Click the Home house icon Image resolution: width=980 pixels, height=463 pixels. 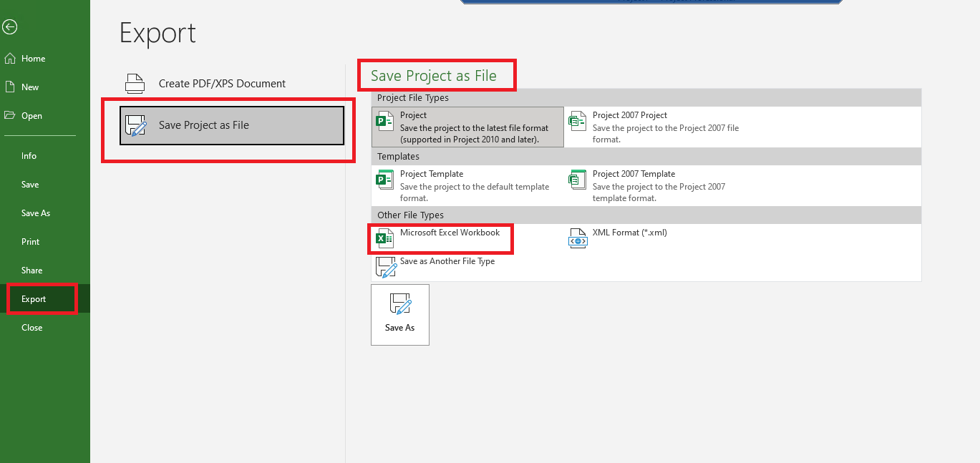click(x=10, y=59)
